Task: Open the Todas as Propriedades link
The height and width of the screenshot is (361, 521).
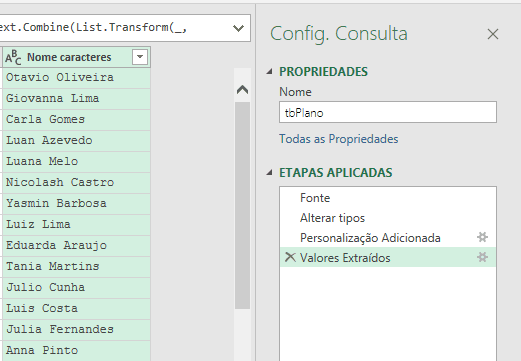Action: point(339,139)
